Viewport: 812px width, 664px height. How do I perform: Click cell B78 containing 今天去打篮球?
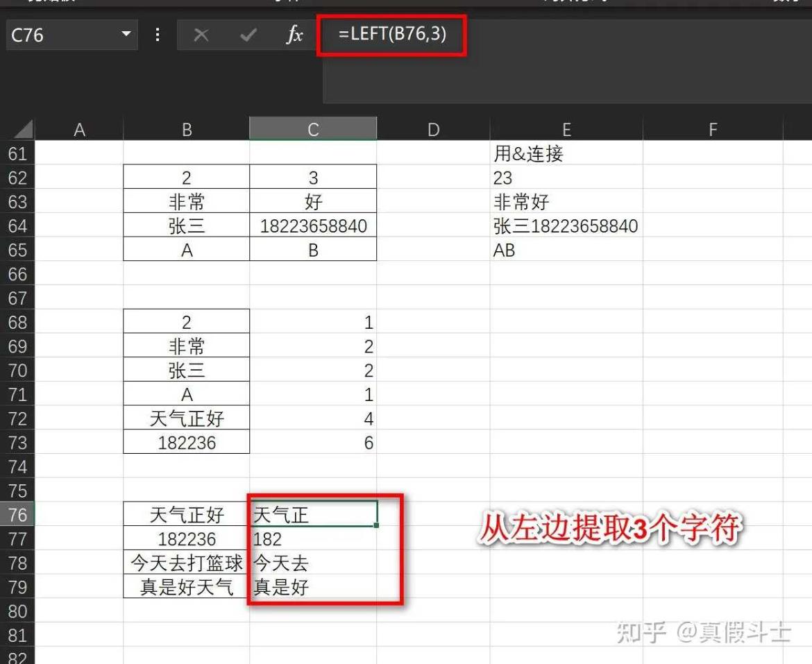[187, 563]
